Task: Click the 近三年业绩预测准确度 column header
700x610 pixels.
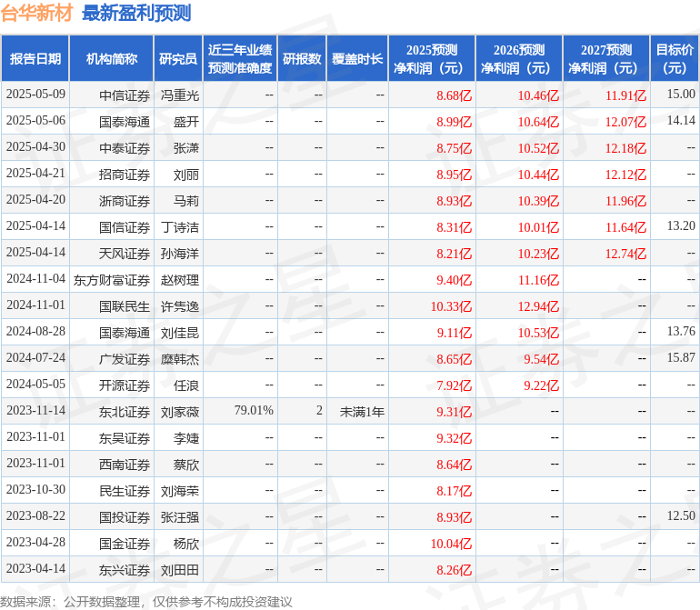Action: [x=240, y=59]
